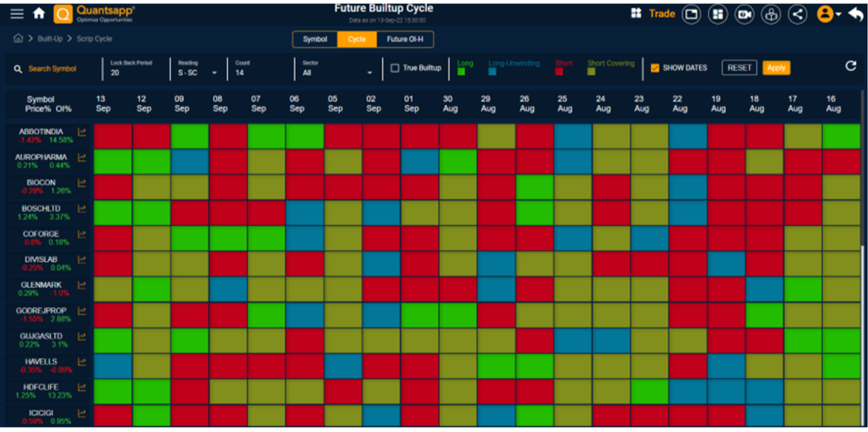Enable the True Builtup checkbox
The height and width of the screenshot is (432, 868).
point(395,68)
